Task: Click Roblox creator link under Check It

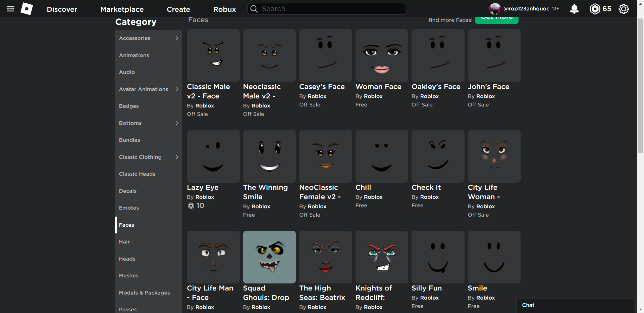Action: 429,197
